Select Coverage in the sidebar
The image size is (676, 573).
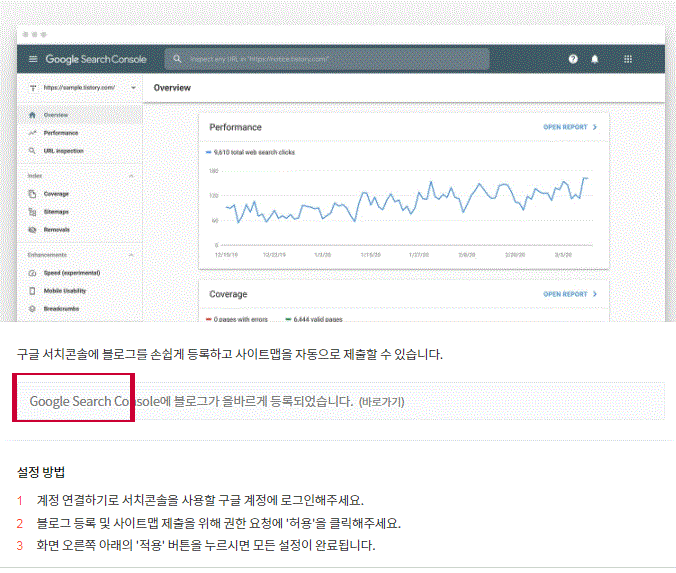[x=79, y=194]
